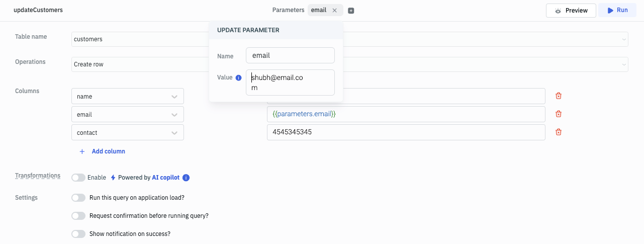Click the parameter Name input field

point(290,55)
